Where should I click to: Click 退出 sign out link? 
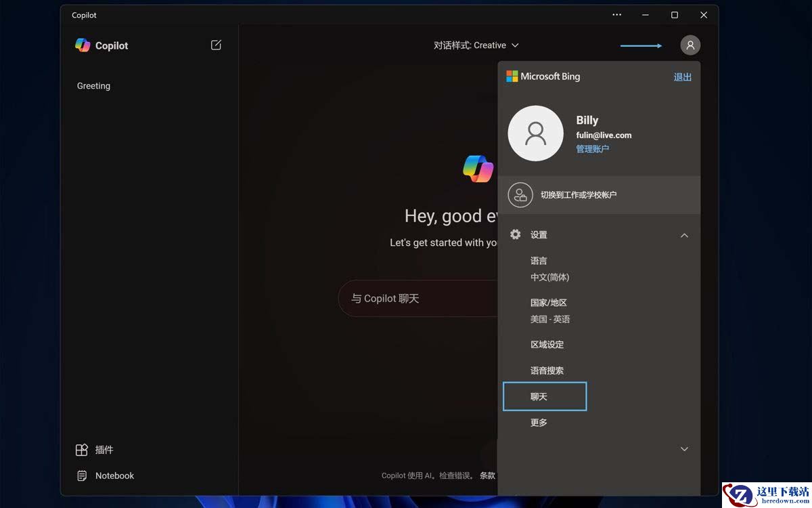683,77
